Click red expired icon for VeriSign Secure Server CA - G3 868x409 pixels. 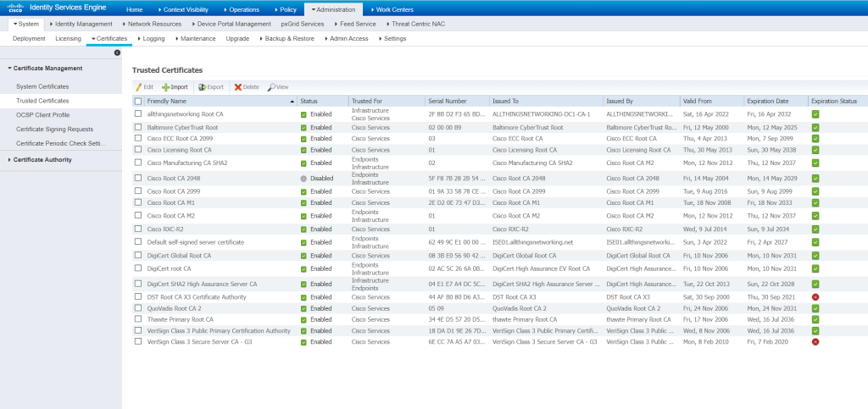click(815, 342)
